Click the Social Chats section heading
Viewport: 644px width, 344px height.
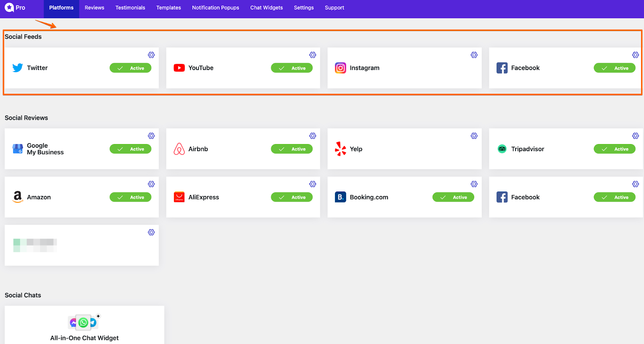[23, 295]
